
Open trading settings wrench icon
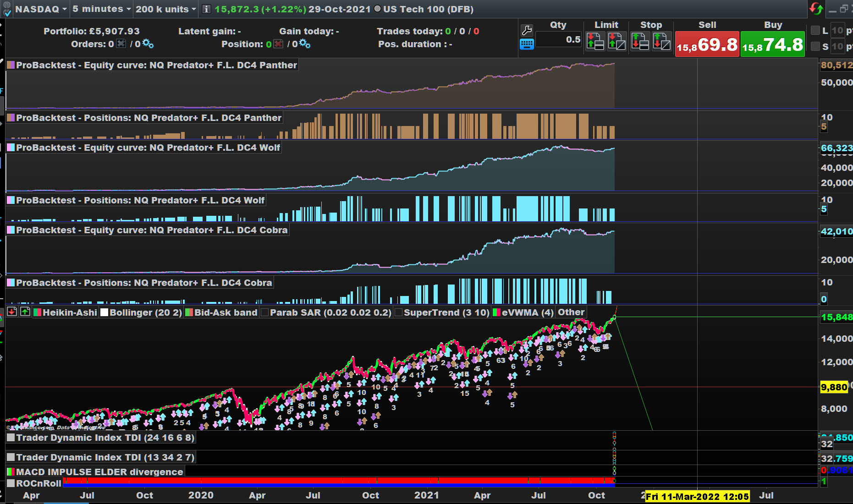tap(527, 31)
